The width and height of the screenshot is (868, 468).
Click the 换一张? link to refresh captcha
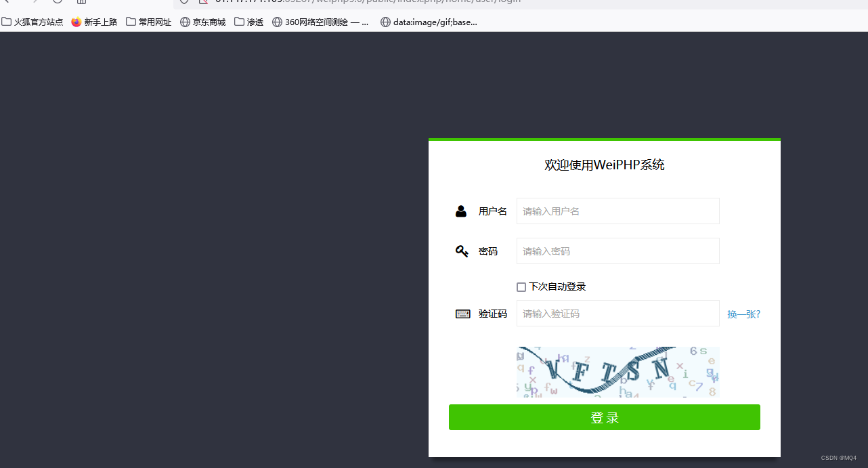[x=743, y=314]
